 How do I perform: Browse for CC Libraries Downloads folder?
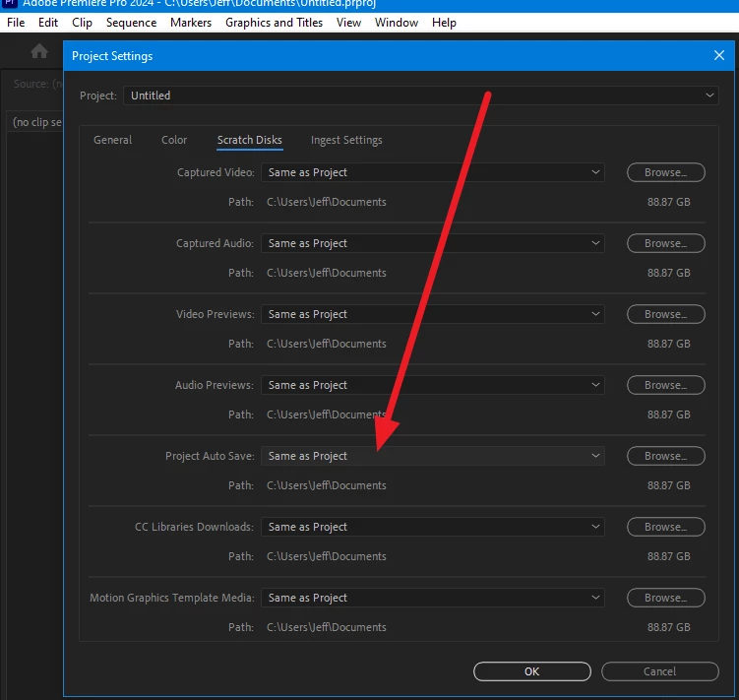pos(665,527)
